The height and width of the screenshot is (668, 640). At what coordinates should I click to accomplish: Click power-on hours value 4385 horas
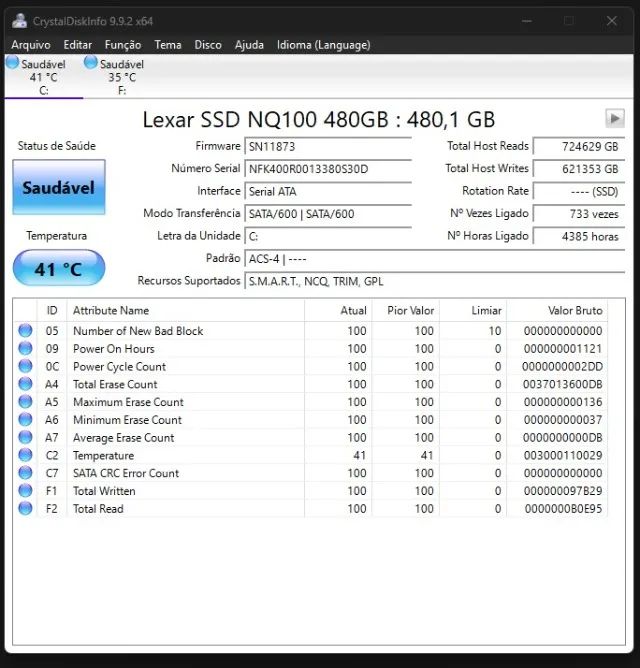[x=579, y=236]
